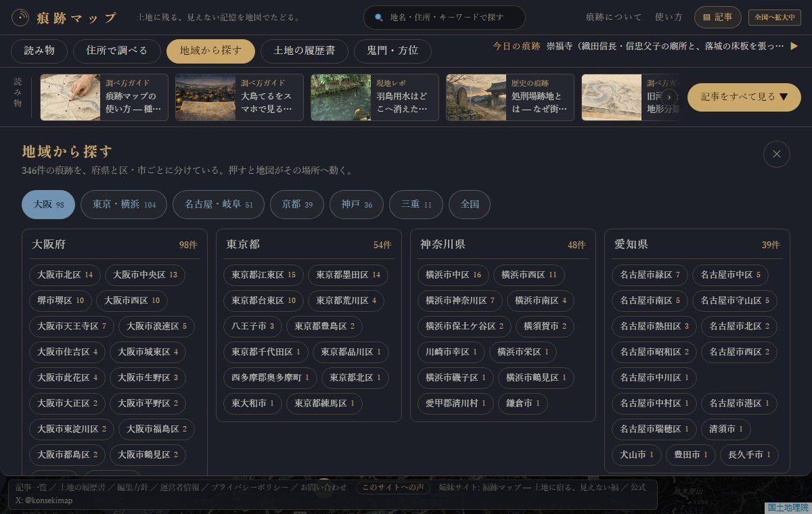Open the 記事 button in the header
Image resolution: width=812 pixels, height=514 pixels.
pyautogui.click(x=718, y=18)
